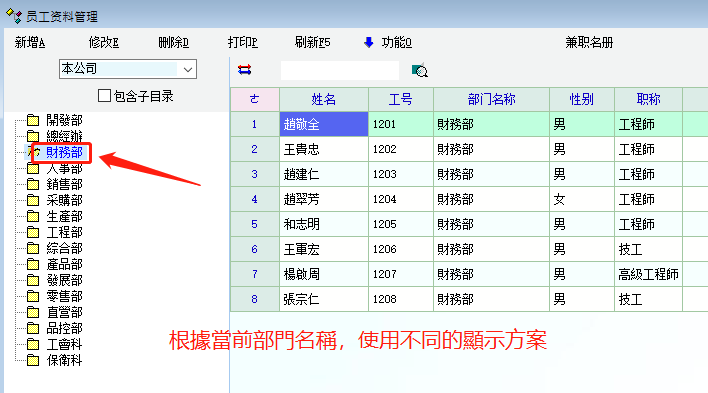708x393 pixels.
Task: Click the 新增A menu item
Action: tap(30, 42)
